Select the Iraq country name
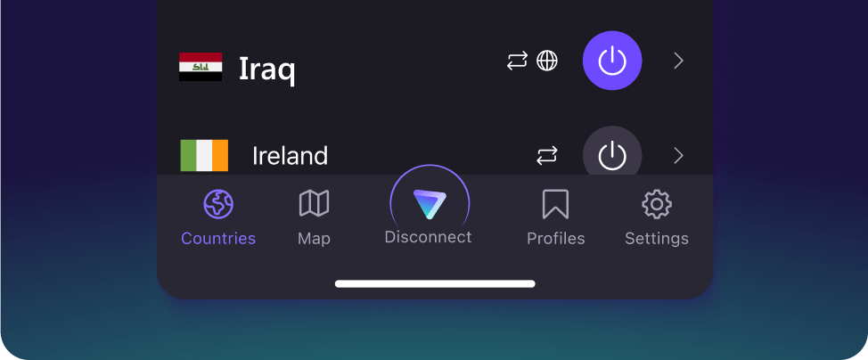Image resolution: width=868 pixels, height=360 pixels. coord(266,70)
